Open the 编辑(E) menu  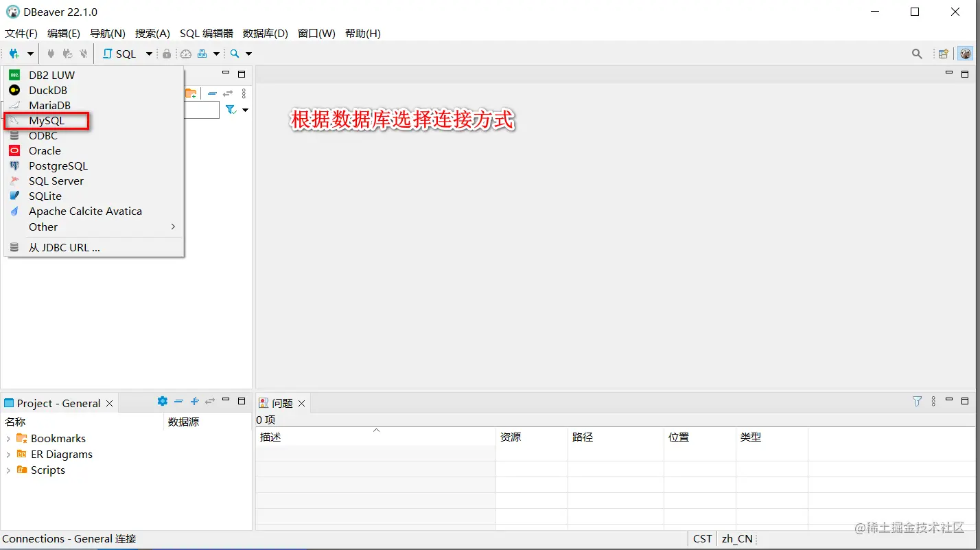click(64, 33)
